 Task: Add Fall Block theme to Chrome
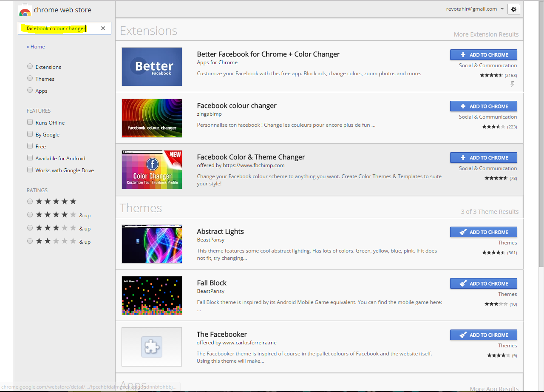click(484, 284)
